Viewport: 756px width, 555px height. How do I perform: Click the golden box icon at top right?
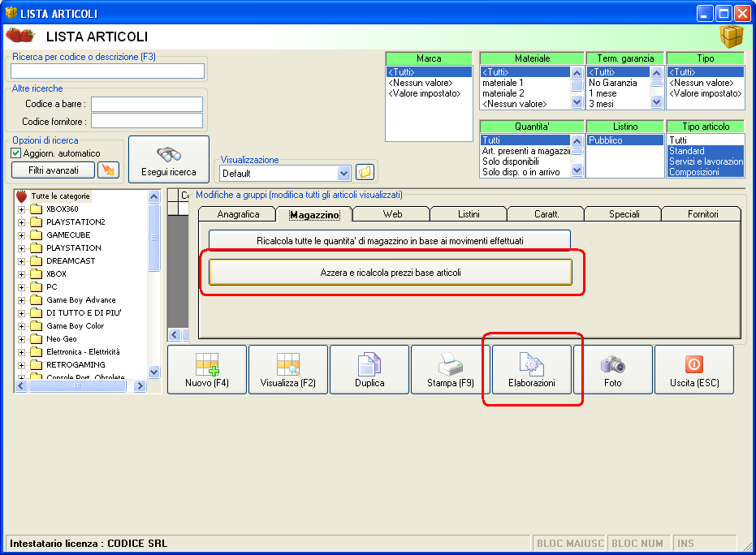click(x=732, y=37)
